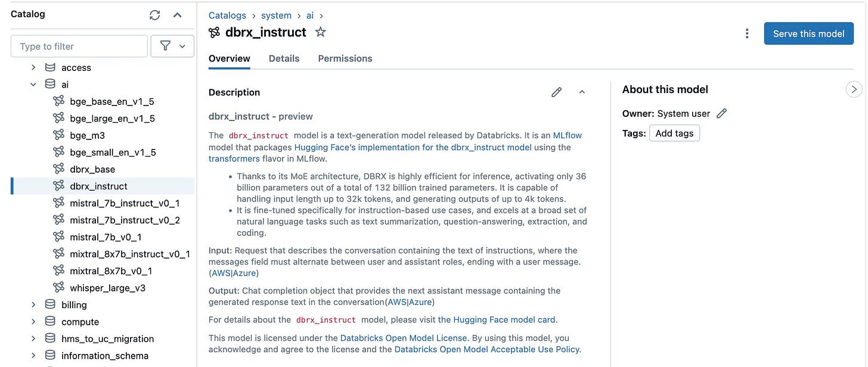Go to the ai breadcrumb
Screen dimensions: 868x367
point(311,15)
